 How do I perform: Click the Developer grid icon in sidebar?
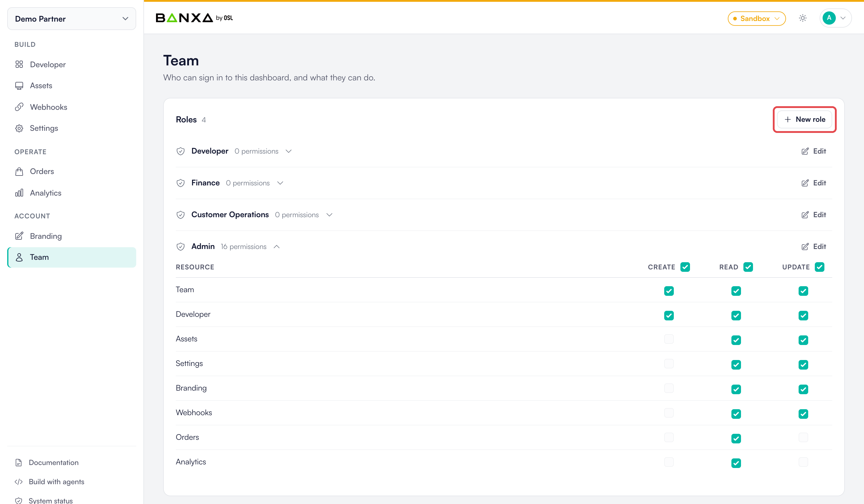[x=19, y=64]
